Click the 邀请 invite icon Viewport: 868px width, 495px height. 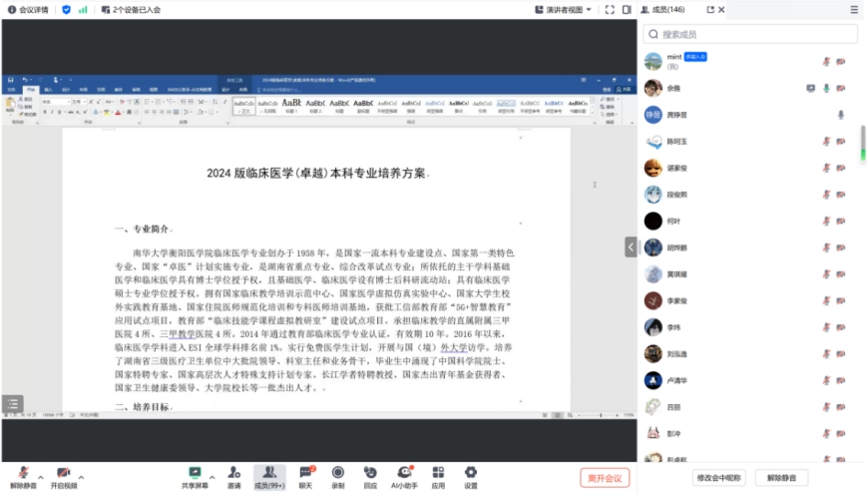pos(234,476)
